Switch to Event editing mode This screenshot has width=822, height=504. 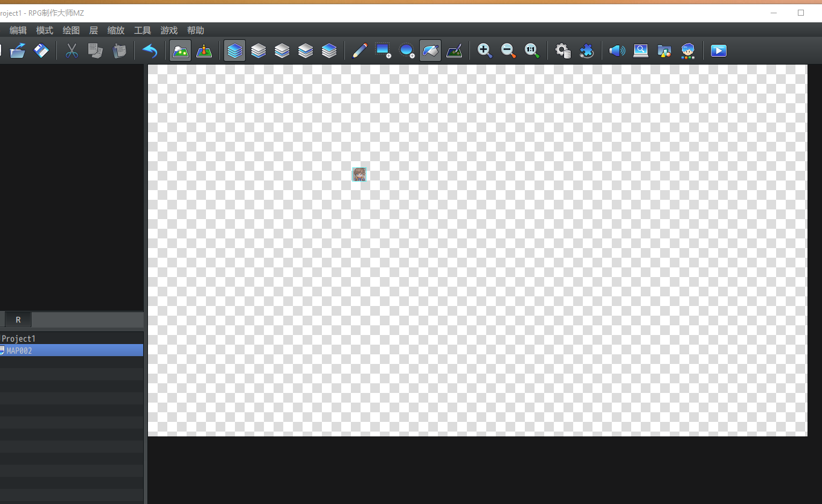[x=204, y=51]
